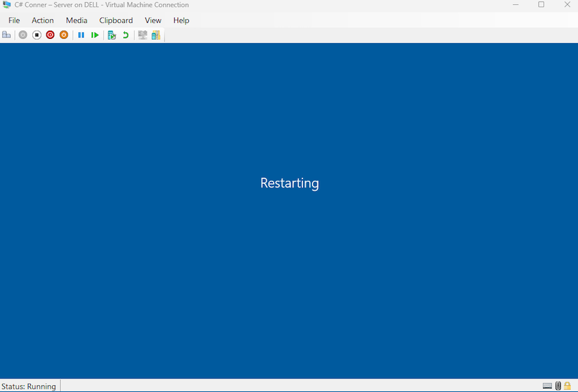
Task: Click the "Restarting" text in VM screen
Action: point(290,183)
